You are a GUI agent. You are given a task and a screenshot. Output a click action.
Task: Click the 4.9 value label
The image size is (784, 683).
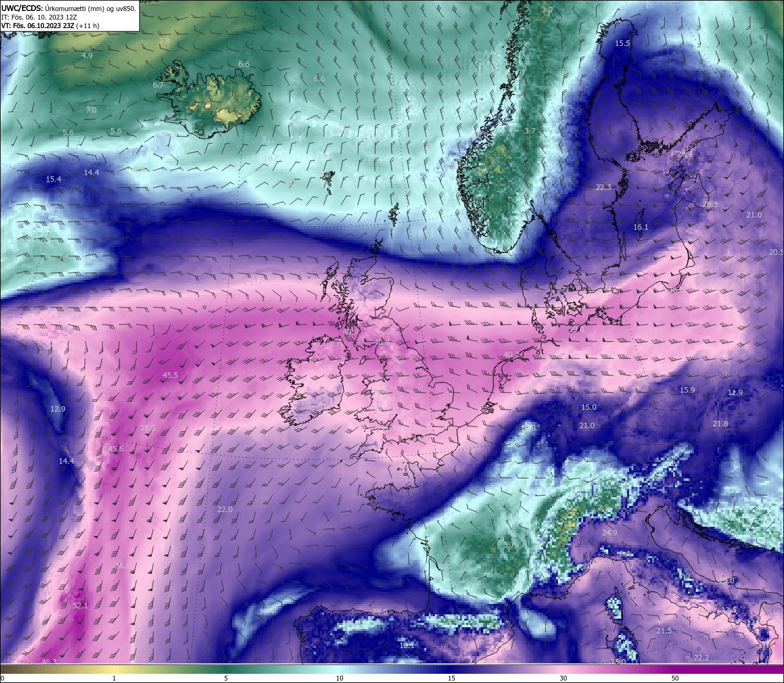click(87, 56)
